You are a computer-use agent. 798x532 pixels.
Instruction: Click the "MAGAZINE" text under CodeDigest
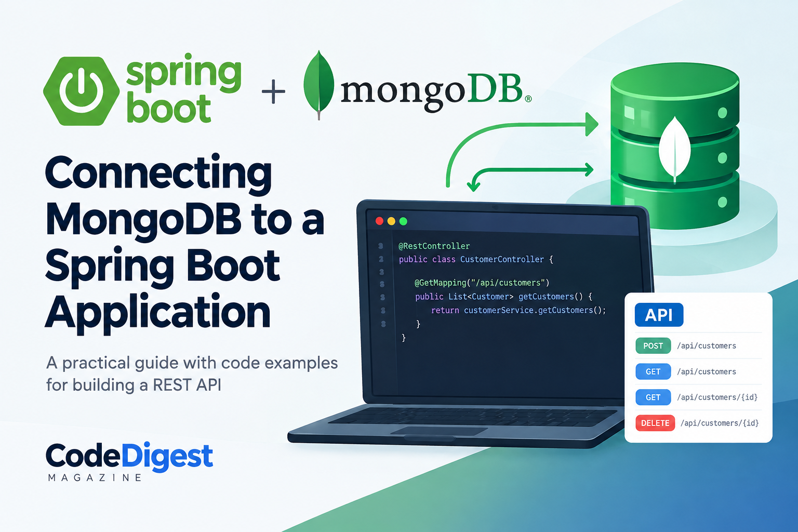click(95, 477)
